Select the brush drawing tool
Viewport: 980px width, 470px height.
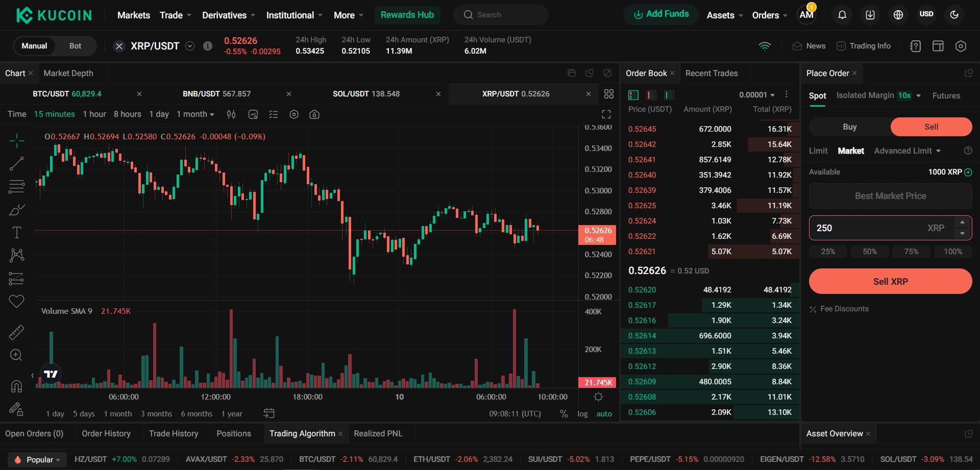click(16, 210)
